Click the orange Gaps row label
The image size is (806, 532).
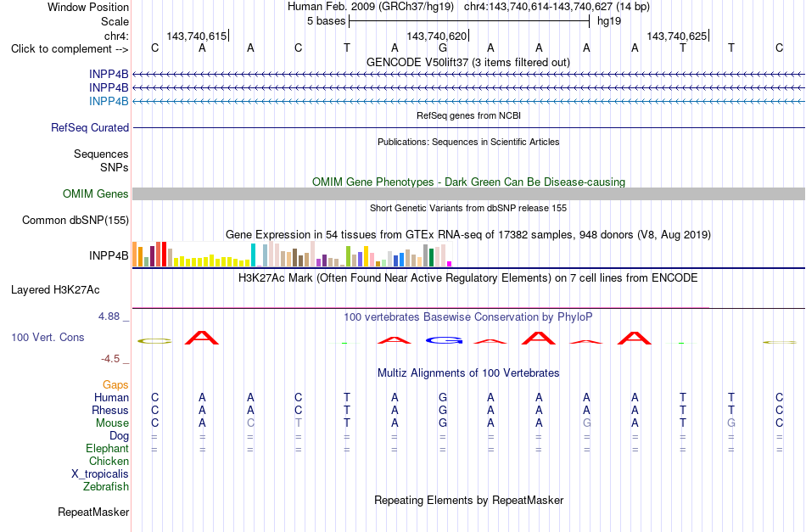coord(115,385)
